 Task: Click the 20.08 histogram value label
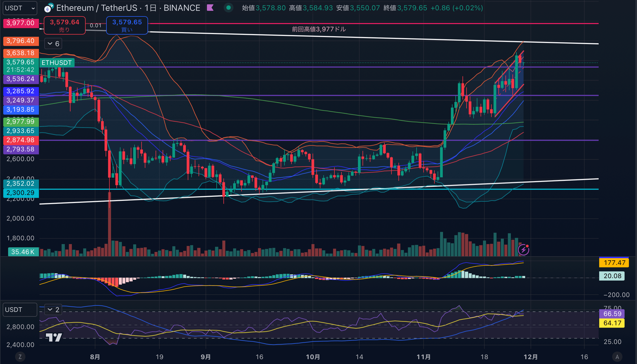pos(612,276)
